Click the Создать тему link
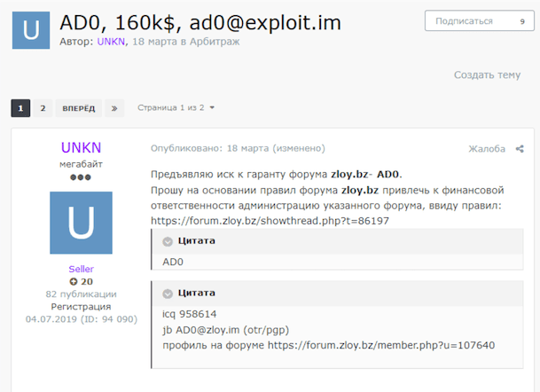This screenshot has height=392, width=540. [x=487, y=74]
